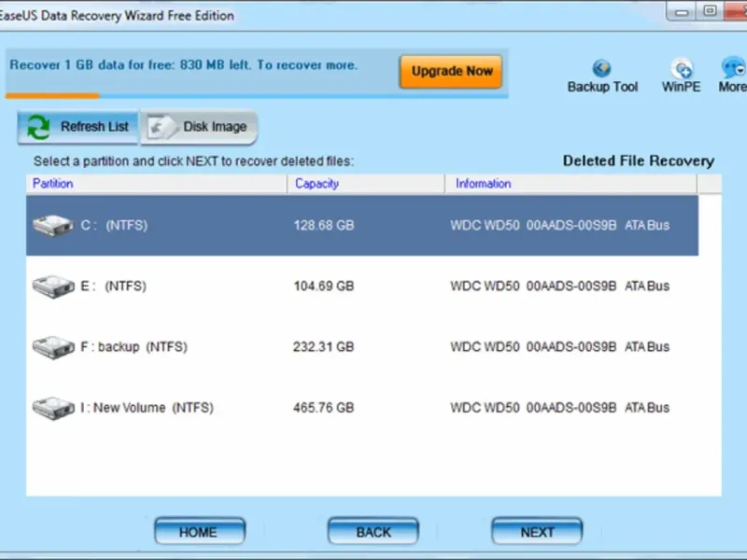Click the WDC info in E: row
This screenshot has height=560, width=747.
point(559,287)
